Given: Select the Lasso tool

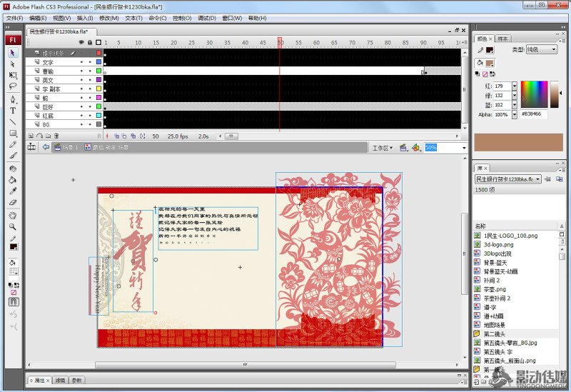Looking at the screenshot, I should (x=13, y=86).
